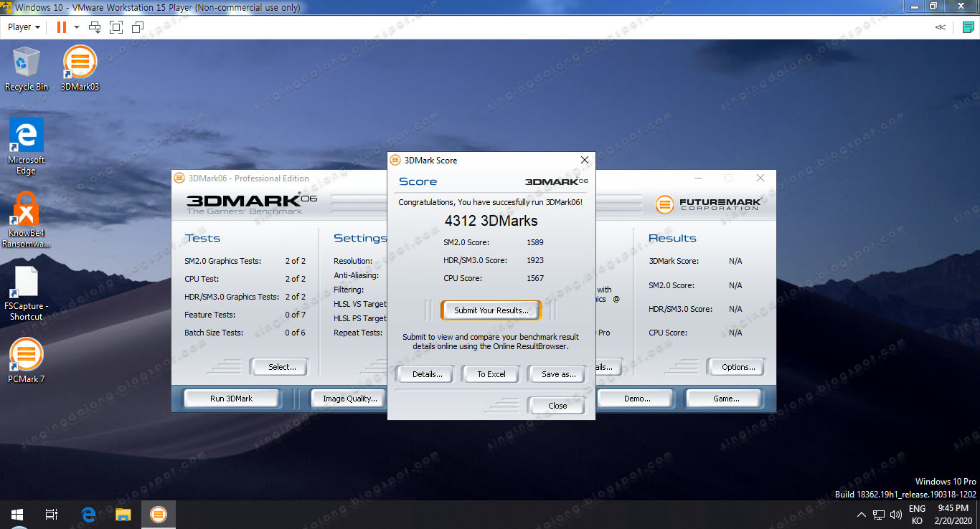This screenshot has width=980, height=529.
Task: Click the volume speaker tray icon
Action: pos(895,515)
